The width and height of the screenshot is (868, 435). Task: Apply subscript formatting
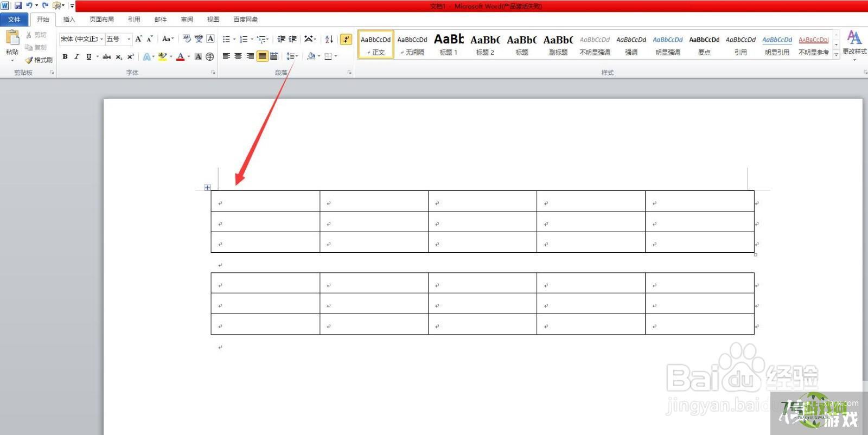(x=119, y=56)
